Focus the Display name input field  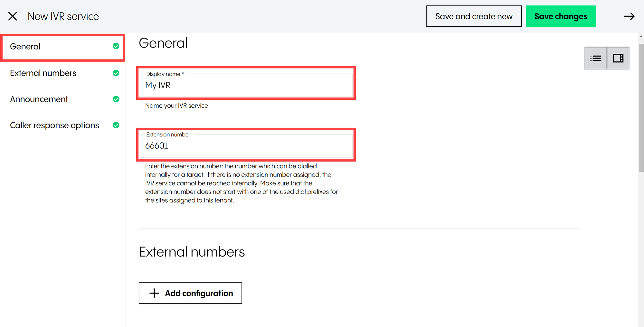coord(246,85)
